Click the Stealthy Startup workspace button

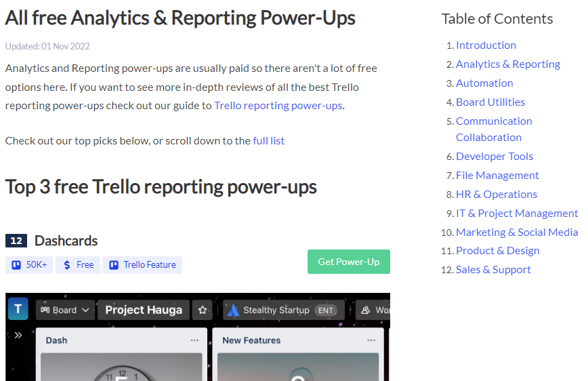tap(283, 310)
